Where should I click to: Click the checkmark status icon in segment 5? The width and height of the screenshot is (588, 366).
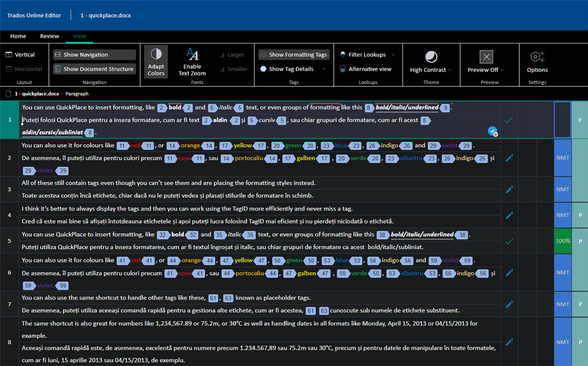coord(509,241)
